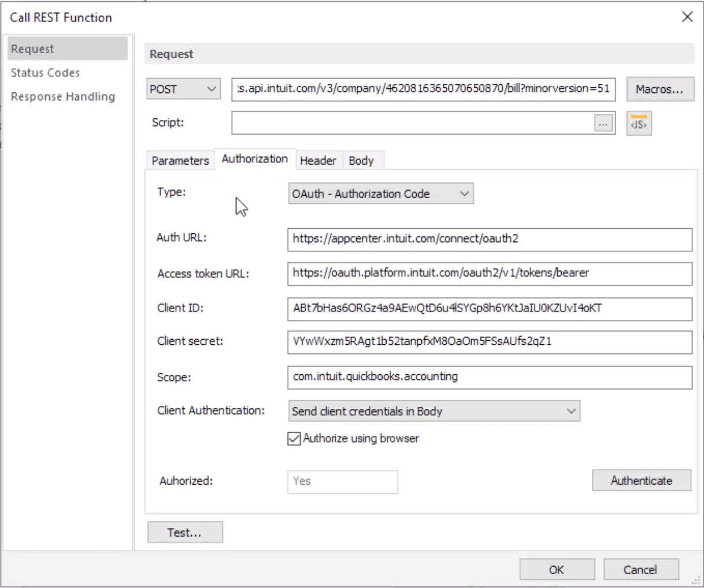Select Response Handling in the sidebar

62,96
